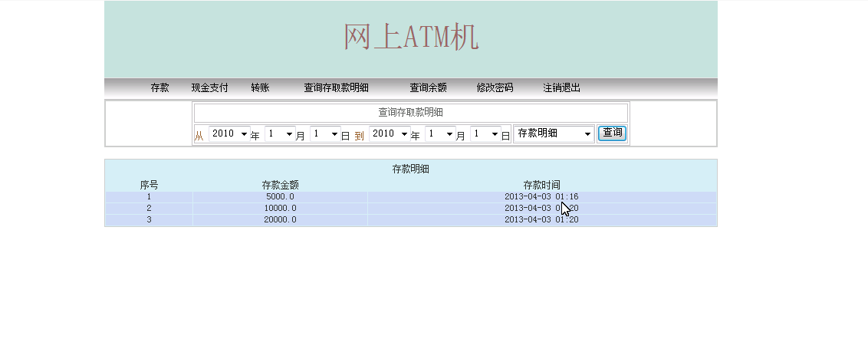Open 查询余额 balance inquiry

point(428,87)
